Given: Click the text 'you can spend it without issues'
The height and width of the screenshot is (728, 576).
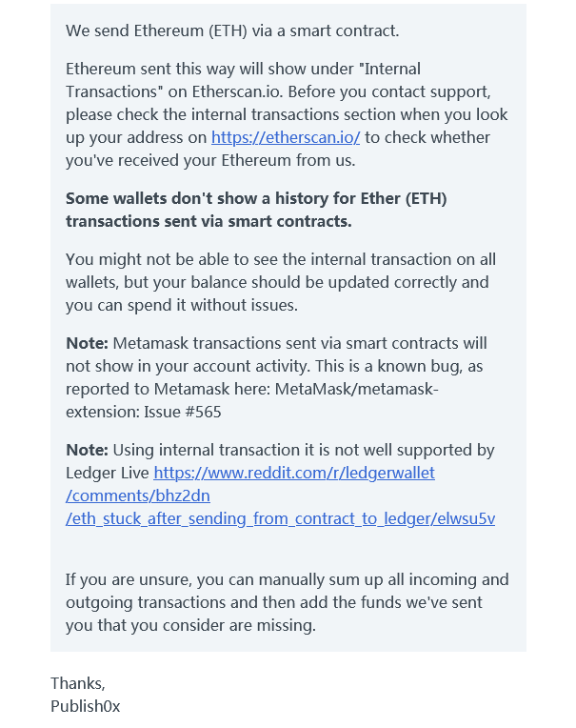Looking at the screenshot, I should 182,305.
